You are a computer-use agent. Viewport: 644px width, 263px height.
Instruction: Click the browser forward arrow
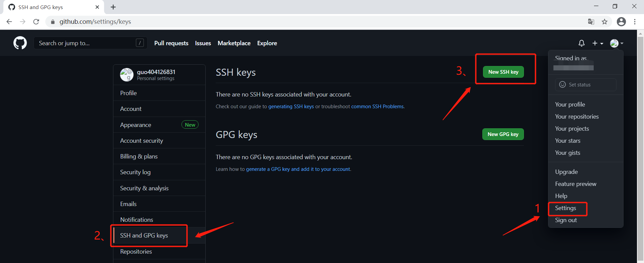(22, 21)
